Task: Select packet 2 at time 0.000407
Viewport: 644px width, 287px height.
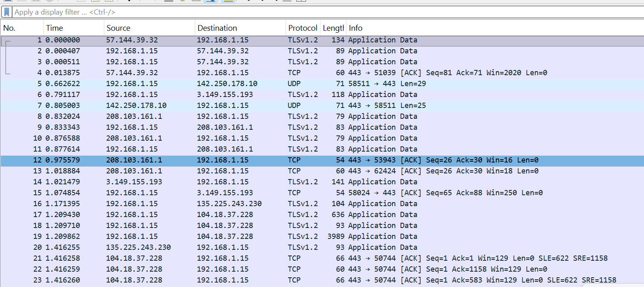Action: [322, 51]
